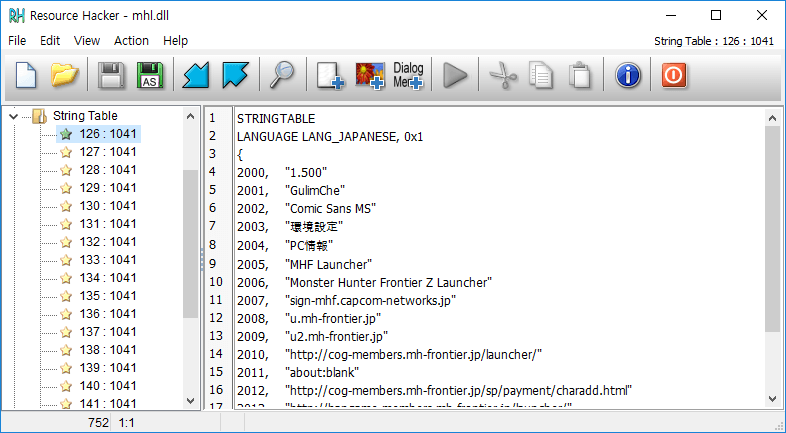
Task: Click the blue Info icon
Action: tap(628, 75)
